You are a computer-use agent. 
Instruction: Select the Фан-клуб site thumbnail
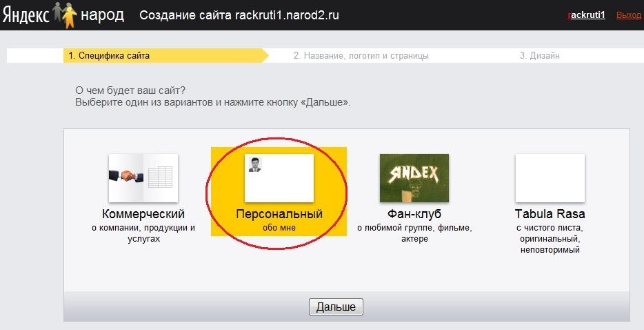pos(414,178)
